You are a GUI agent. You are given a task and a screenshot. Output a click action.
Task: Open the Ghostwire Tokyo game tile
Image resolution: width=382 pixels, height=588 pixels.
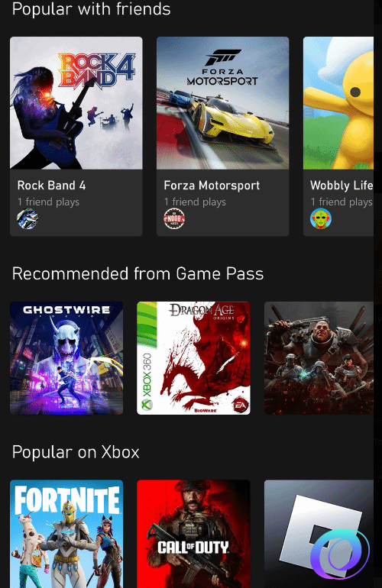pyautogui.click(x=66, y=358)
